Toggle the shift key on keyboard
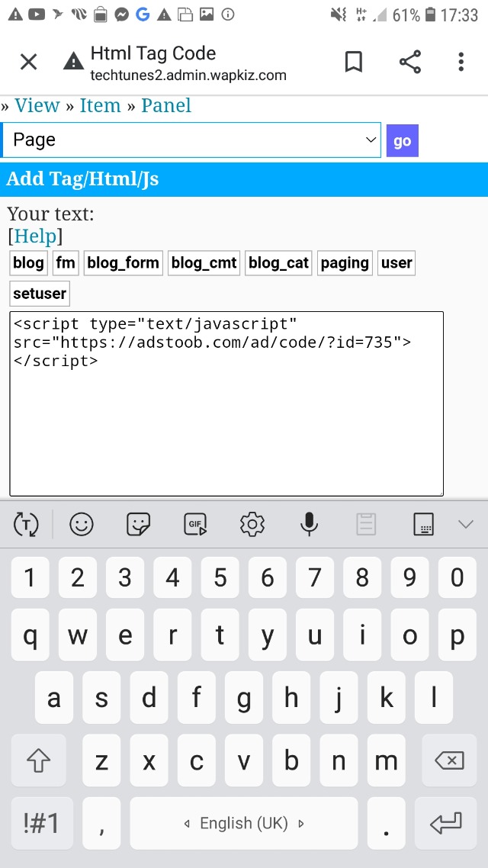 pos(39,761)
